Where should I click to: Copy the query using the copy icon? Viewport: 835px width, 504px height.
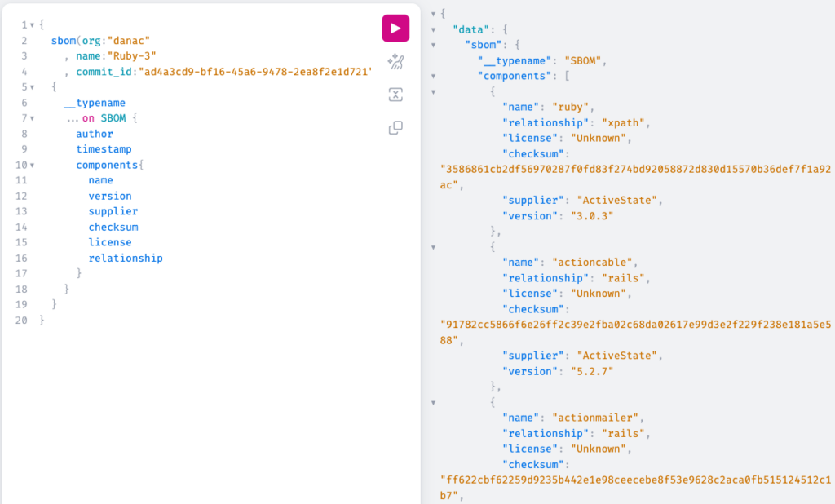coord(395,128)
